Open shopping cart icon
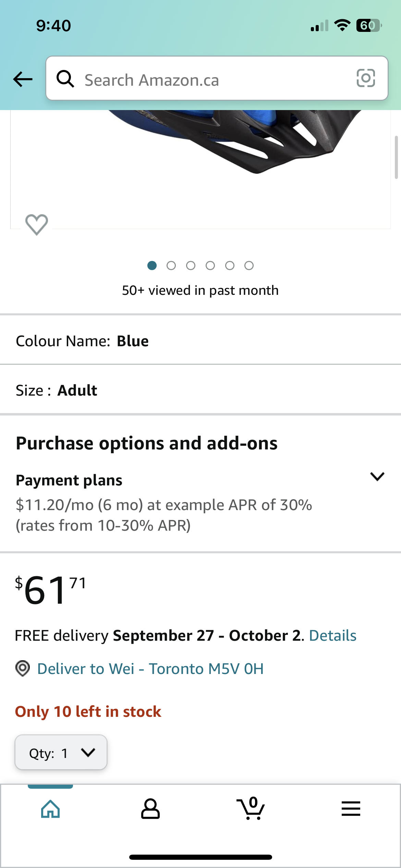The width and height of the screenshot is (401, 868). point(251,808)
